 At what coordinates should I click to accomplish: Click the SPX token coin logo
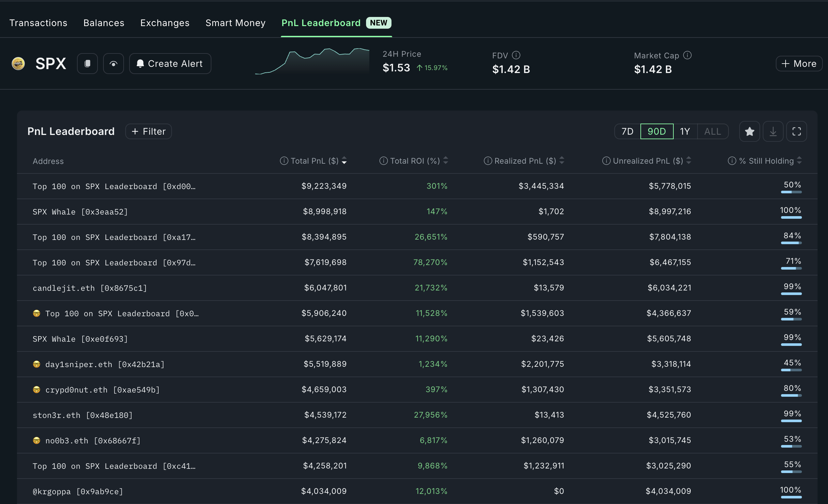(x=18, y=64)
